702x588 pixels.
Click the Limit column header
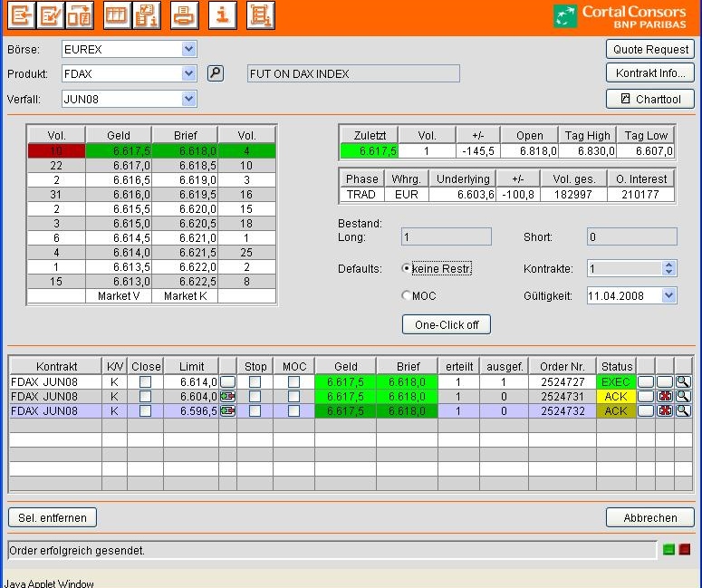click(191, 366)
